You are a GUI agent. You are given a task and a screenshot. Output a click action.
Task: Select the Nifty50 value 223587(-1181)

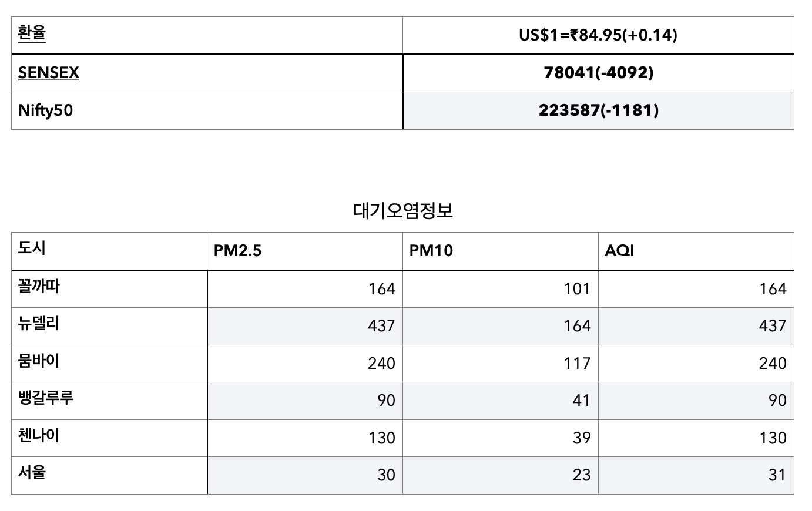(598, 110)
